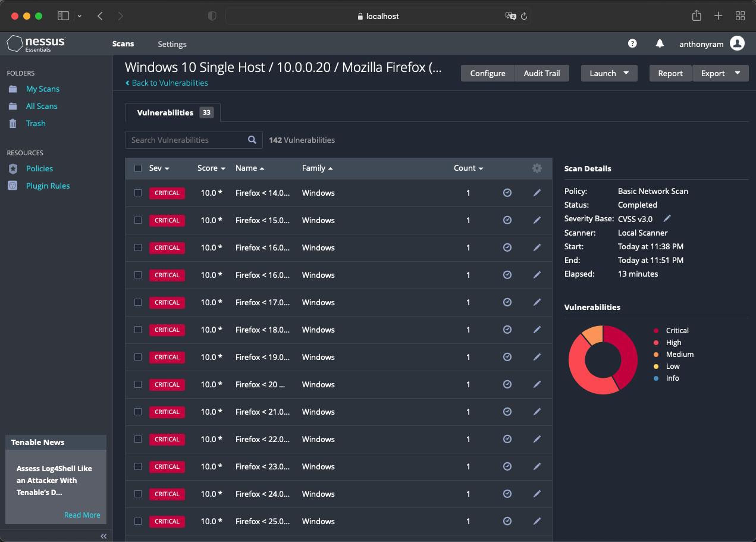Screen dimensions: 756x542
Task: Open the Export dropdown arrow
Action: point(738,73)
